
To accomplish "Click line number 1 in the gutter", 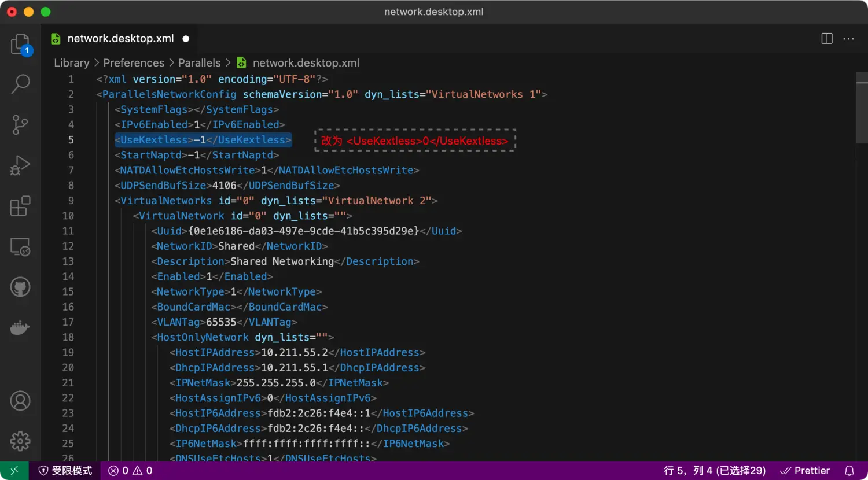I will click(71, 79).
